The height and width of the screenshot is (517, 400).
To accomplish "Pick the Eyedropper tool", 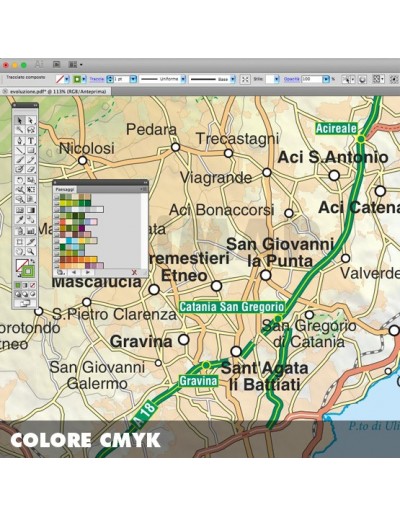I will coord(20,220).
